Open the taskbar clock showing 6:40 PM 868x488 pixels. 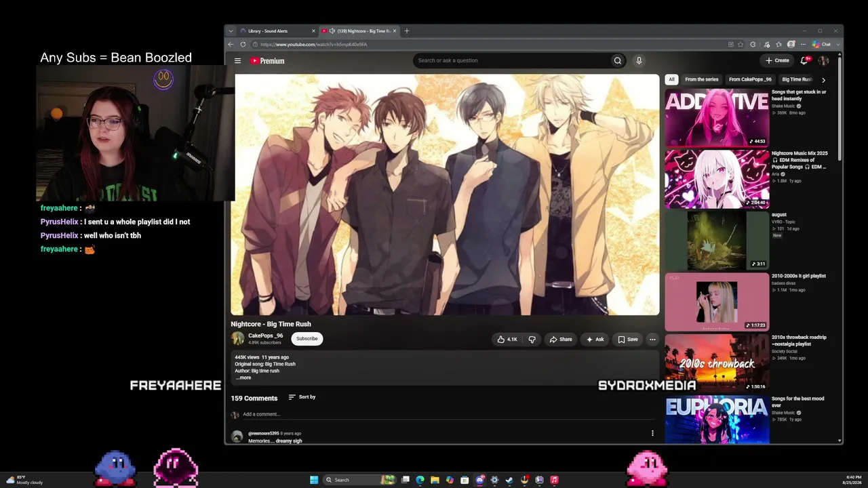tap(853, 480)
